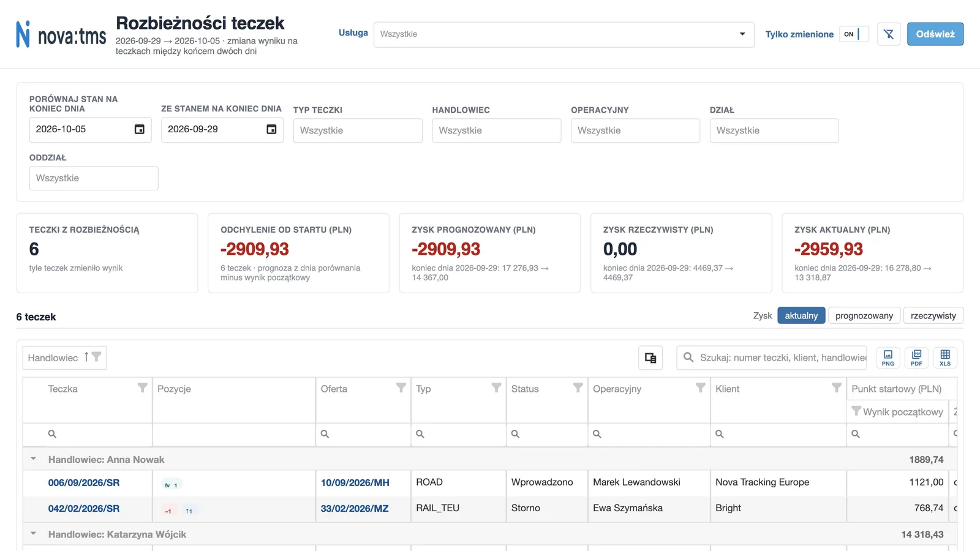The height and width of the screenshot is (551, 980).
Task: Select the aktualny profit tab
Action: pos(801,316)
